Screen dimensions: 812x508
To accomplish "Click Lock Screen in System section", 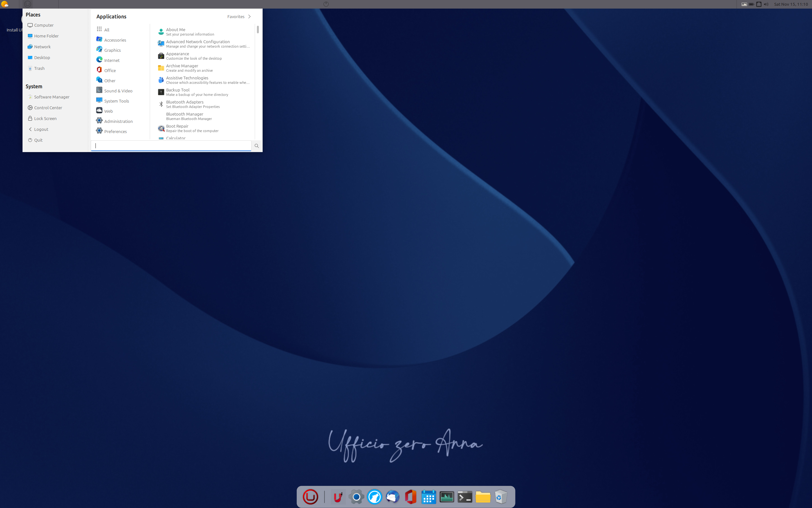I will pos(55,118).
